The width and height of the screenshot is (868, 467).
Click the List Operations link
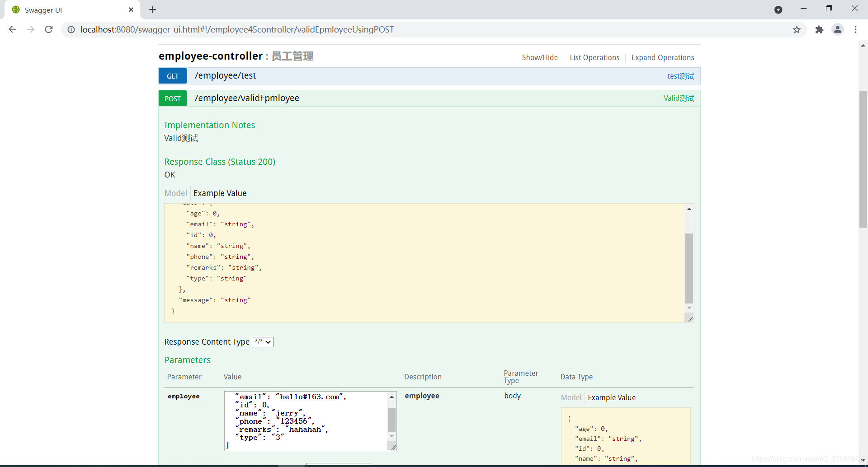pos(594,57)
